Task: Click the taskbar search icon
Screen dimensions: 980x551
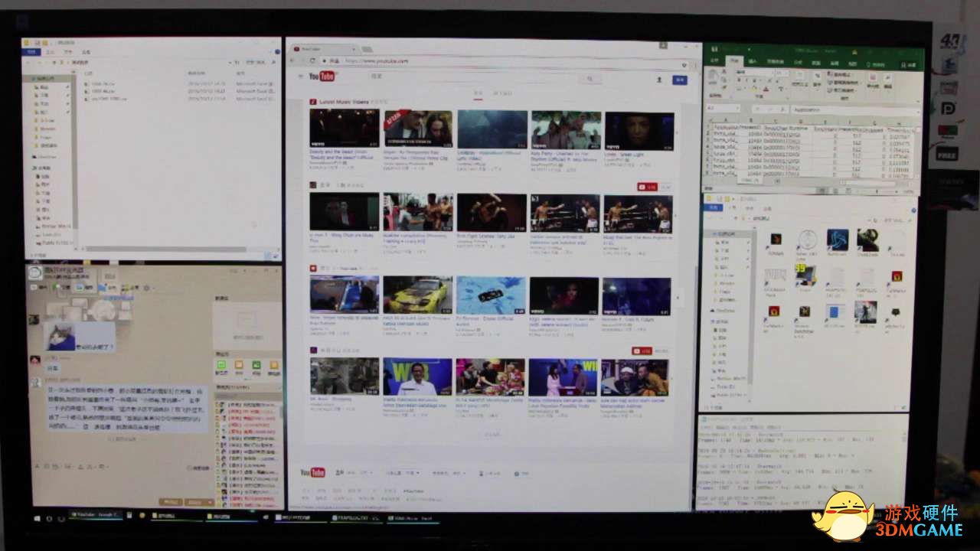Action: pos(50,519)
